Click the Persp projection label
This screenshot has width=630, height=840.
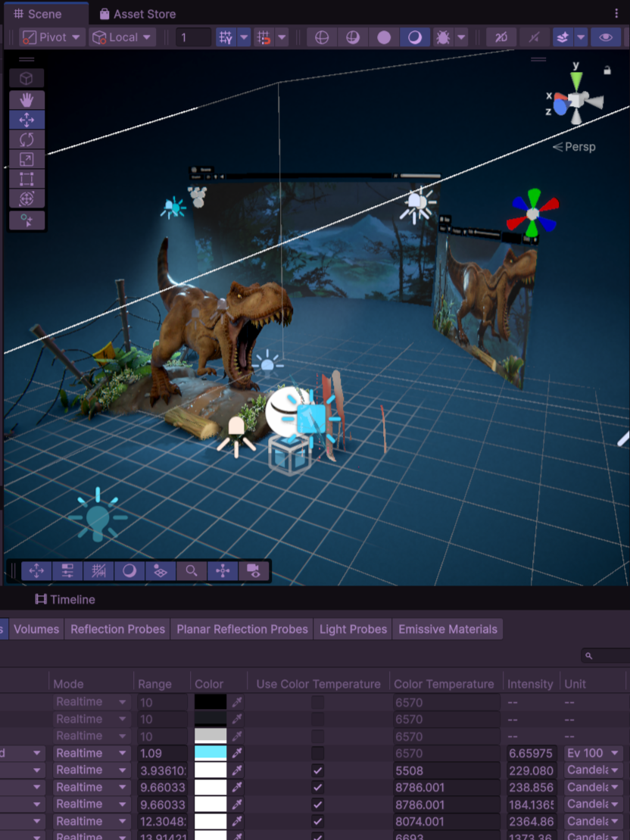click(575, 147)
